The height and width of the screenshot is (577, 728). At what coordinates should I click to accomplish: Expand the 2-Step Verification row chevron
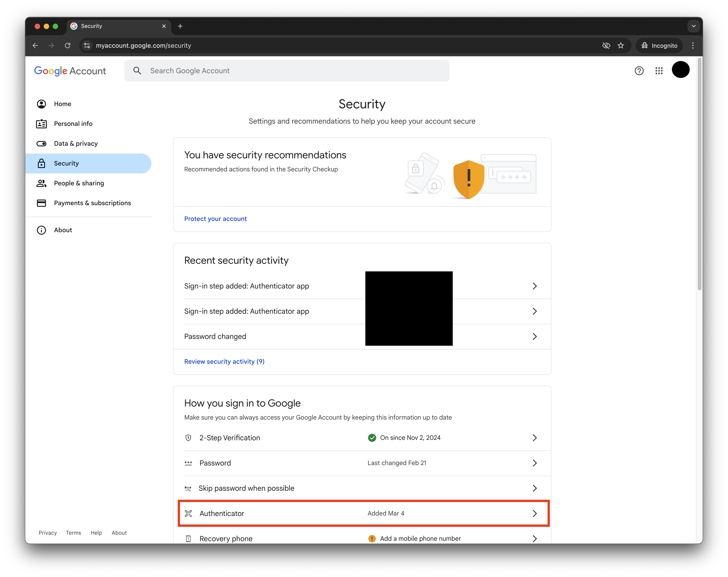[534, 438]
